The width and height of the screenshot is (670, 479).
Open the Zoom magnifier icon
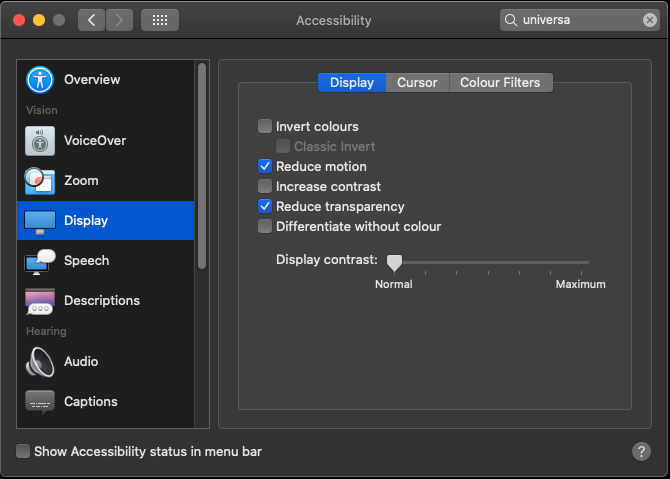pos(40,181)
